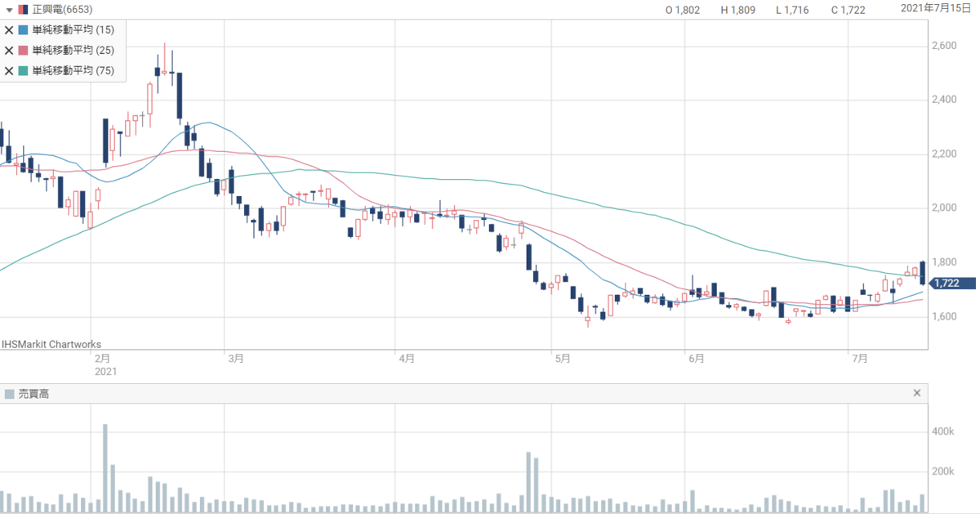This screenshot has width=980, height=514.
Task: Click the 正興電(6653) candlestick color swatch
Action: [x=23, y=10]
